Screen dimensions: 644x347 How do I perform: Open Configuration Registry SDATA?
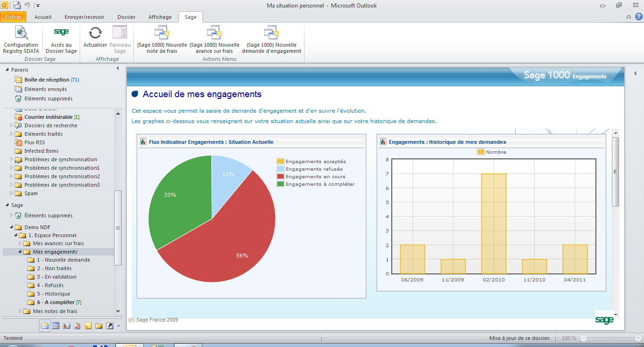click(x=21, y=40)
